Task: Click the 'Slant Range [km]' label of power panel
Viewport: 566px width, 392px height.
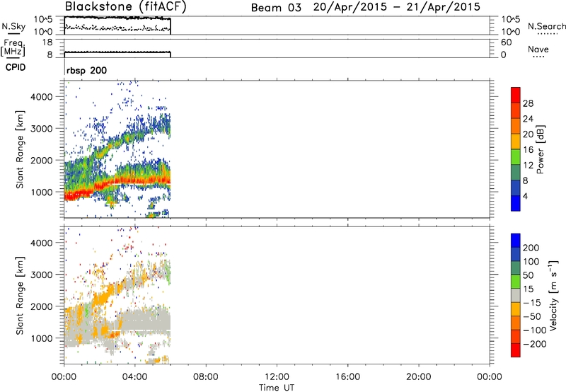Action: tap(20, 149)
